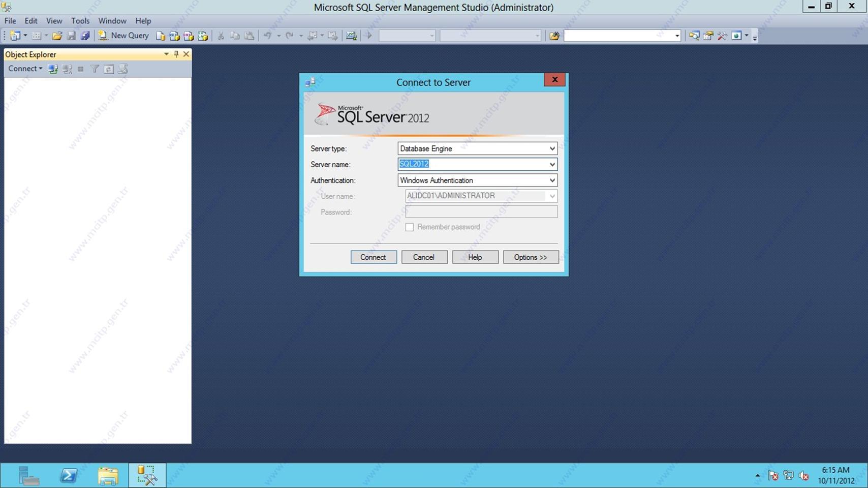This screenshot has width=868, height=488.
Task: Click the volume speaker tray icon
Action: pyautogui.click(x=803, y=476)
